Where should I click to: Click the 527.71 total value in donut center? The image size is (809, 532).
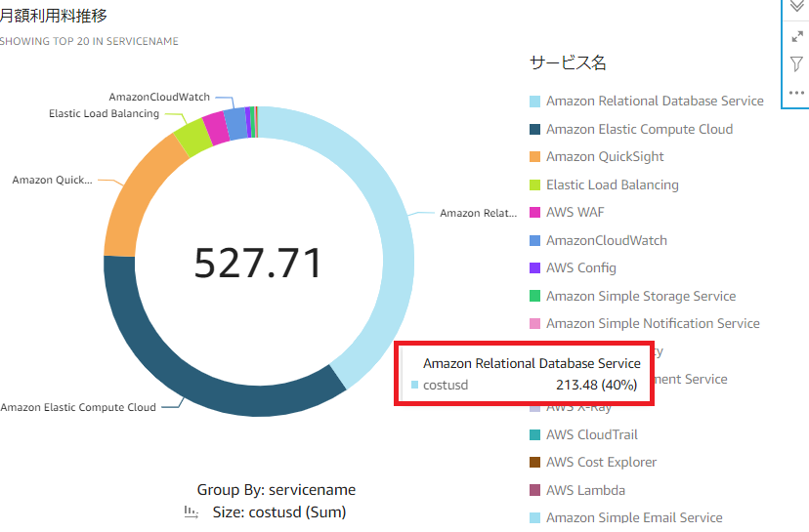point(258,263)
